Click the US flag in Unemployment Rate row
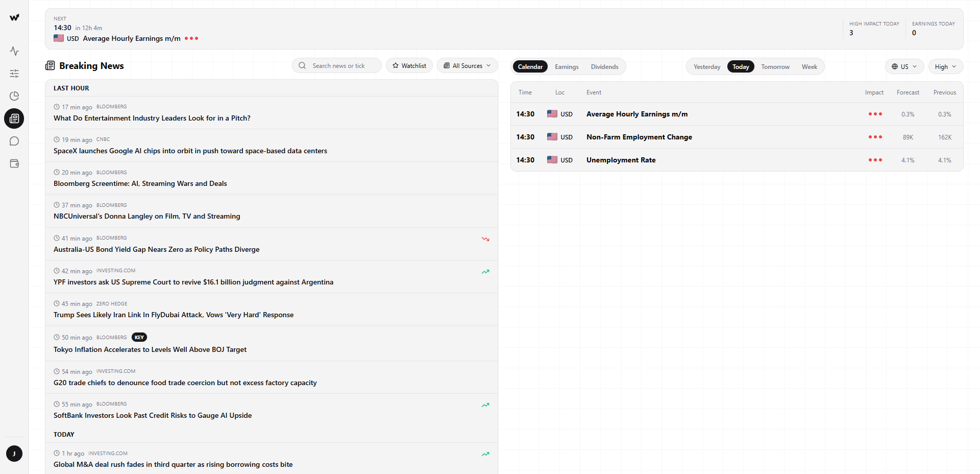 (x=552, y=159)
